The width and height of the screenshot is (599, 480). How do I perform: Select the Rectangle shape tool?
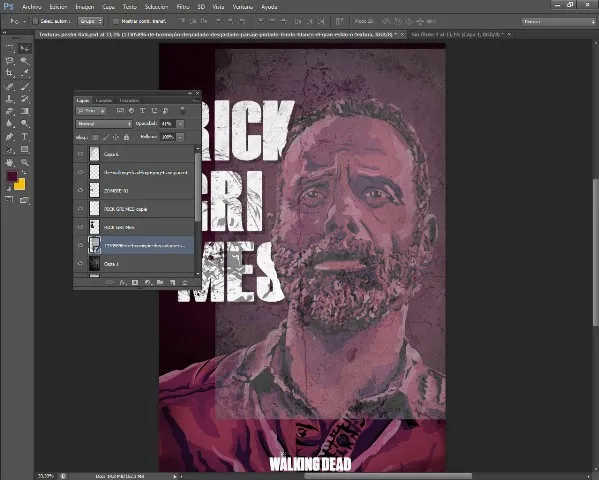coord(24,149)
